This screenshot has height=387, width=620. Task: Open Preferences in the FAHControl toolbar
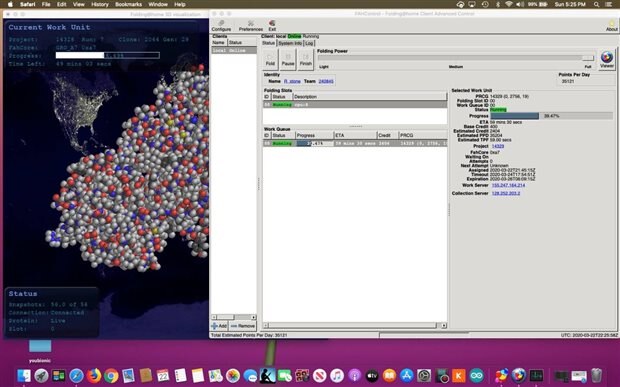point(250,26)
